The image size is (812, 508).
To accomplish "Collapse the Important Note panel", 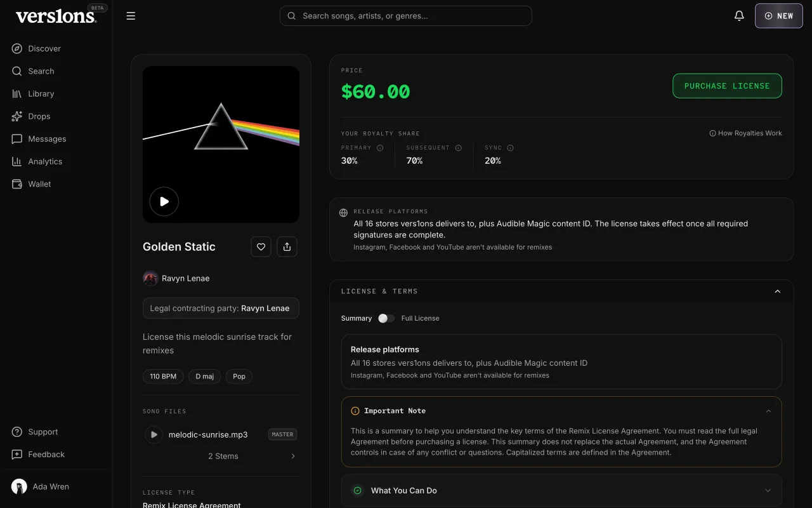I will [x=768, y=411].
